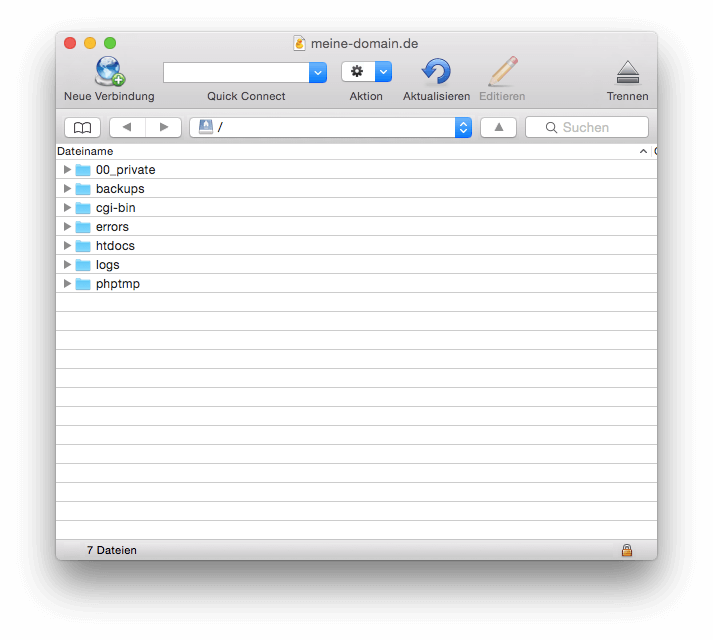Click the logs folder icon
713x640 pixels.
click(83, 265)
